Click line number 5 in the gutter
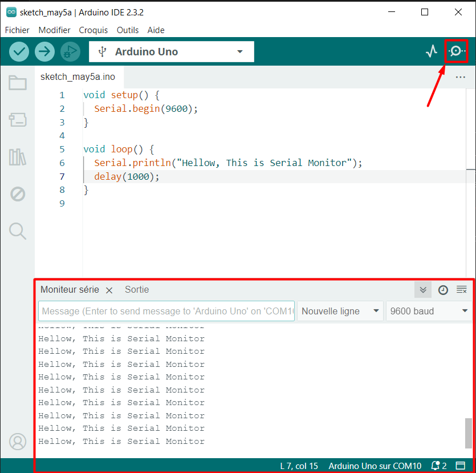 point(62,149)
